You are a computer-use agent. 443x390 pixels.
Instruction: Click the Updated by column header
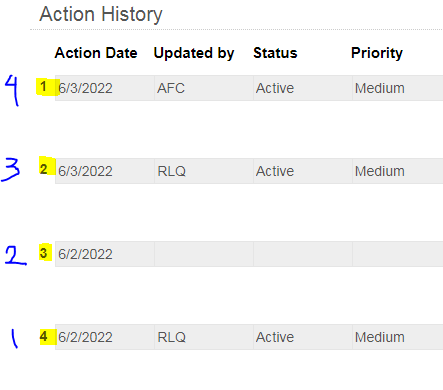pos(194,53)
